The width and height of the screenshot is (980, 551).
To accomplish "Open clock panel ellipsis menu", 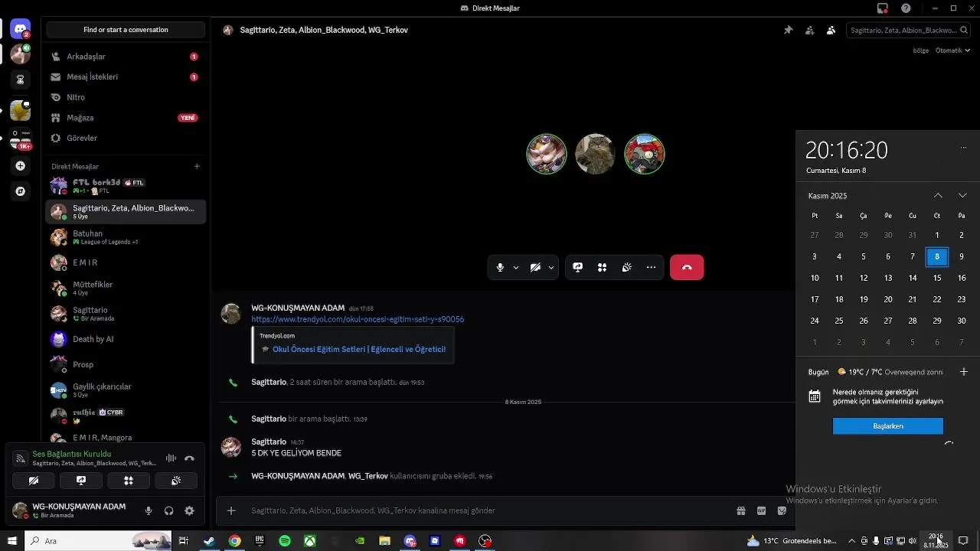I will click(963, 148).
